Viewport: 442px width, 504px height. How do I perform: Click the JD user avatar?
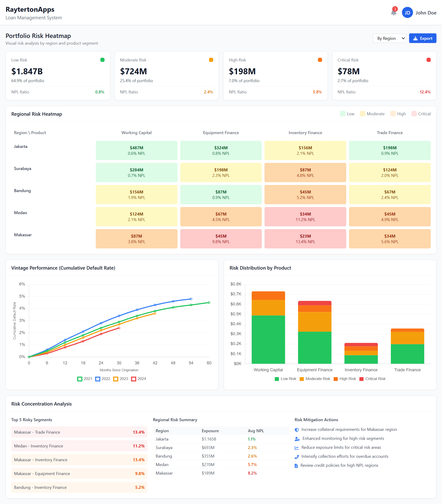pyautogui.click(x=407, y=13)
